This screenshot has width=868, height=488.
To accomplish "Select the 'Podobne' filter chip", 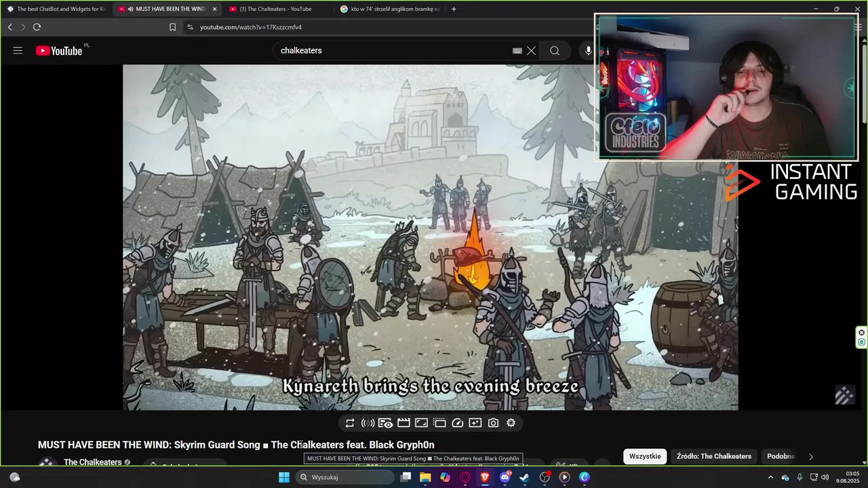I will click(x=781, y=456).
